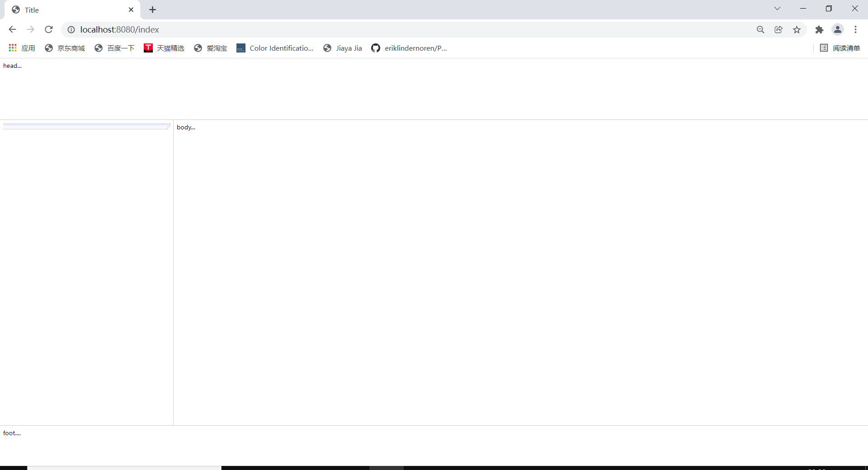
Task: Open the 爱淘宝 bookmark
Action: [x=210, y=48]
